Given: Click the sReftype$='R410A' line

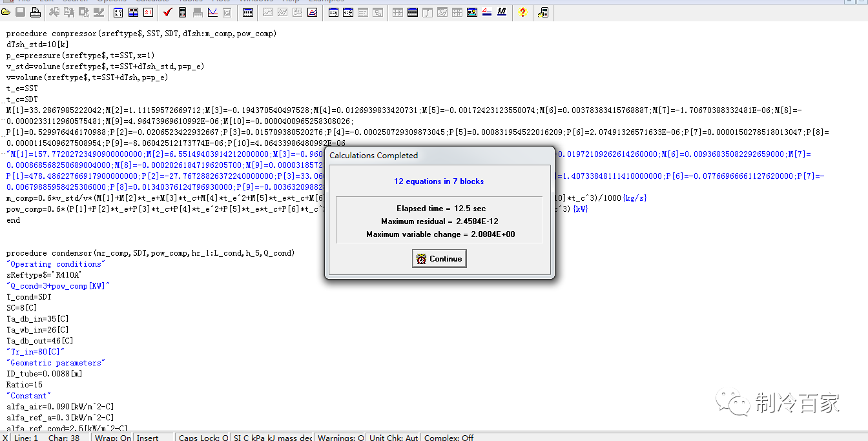Looking at the screenshot, I should pyautogui.click(x=44, y=275).
